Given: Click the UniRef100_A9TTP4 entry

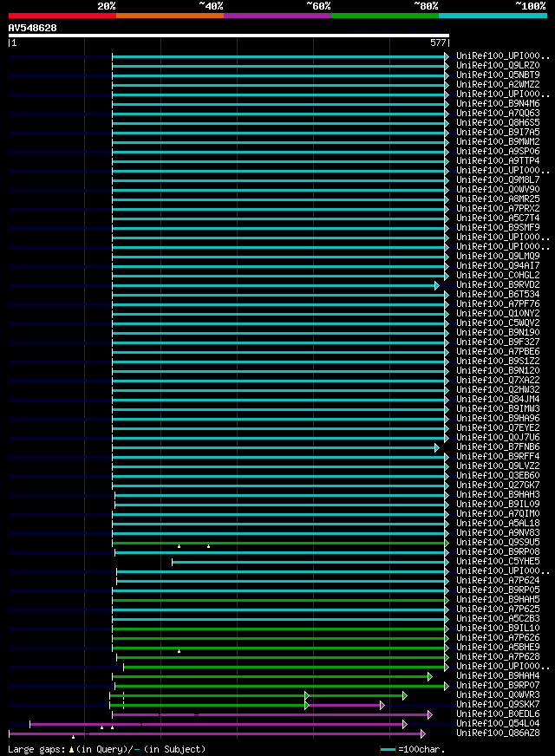Looking at the screenshot, I should tap(498, 161).
